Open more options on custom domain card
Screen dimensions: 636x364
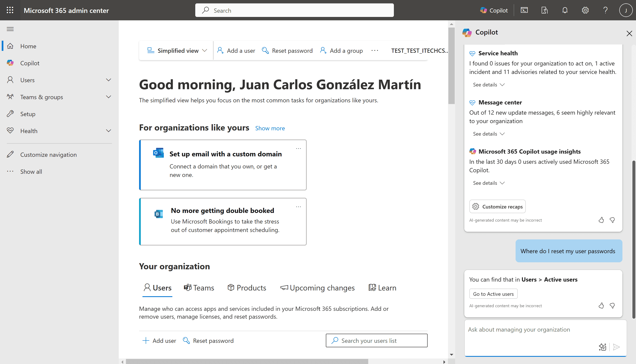point(298,149)
